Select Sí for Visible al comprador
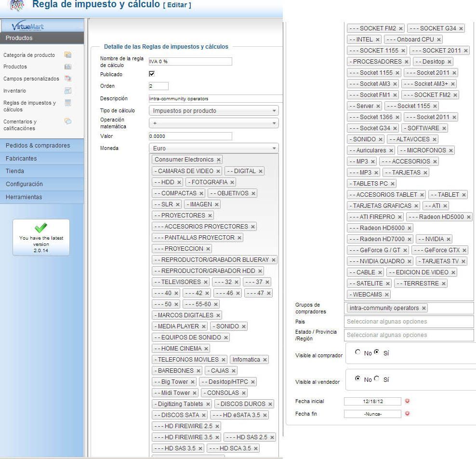Screen dimensions: 476x459 click(x=377, y=352)
